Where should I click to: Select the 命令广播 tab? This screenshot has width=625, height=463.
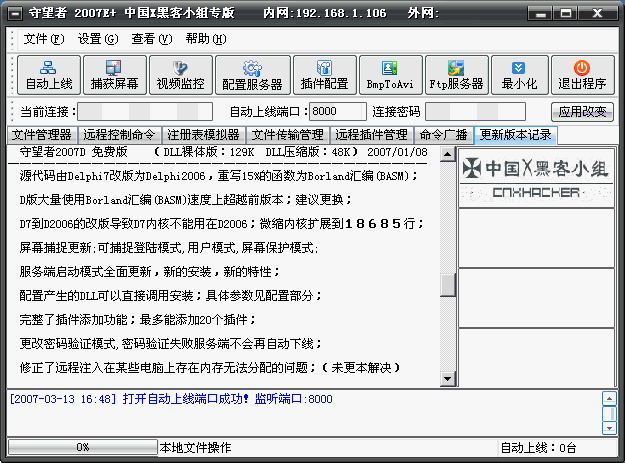coord(445,134)
